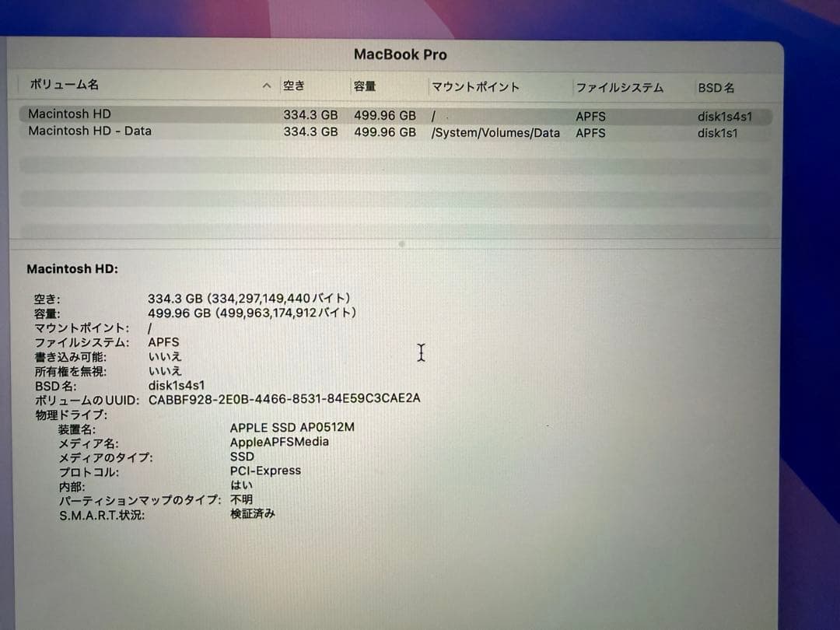This screenshot has height=630, width=840.
Task: Click the volume UUID CABBF928 value
Action: point(285,398)
